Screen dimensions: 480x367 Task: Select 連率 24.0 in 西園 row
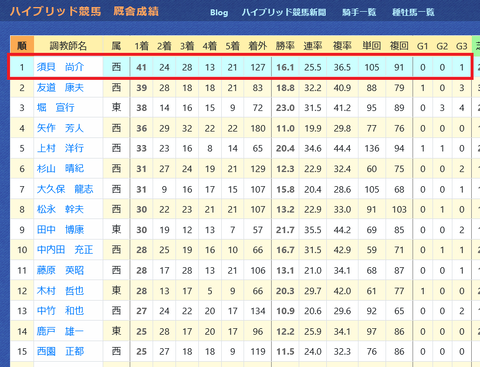click(x=313, y=352)
